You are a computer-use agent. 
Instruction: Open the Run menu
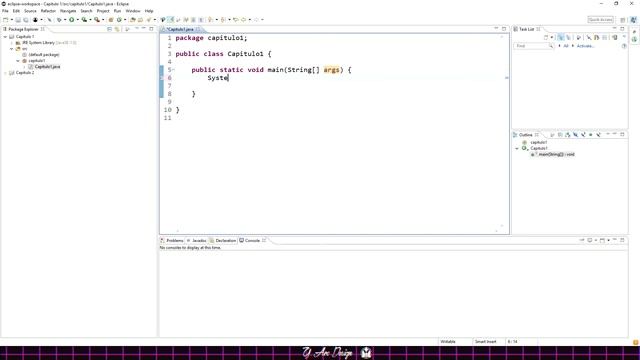[118, 11]
